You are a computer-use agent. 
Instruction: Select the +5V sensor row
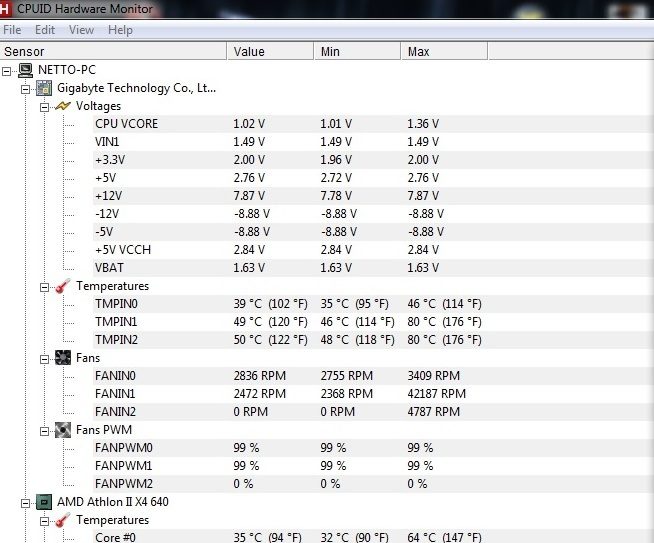tap(373, 178)
